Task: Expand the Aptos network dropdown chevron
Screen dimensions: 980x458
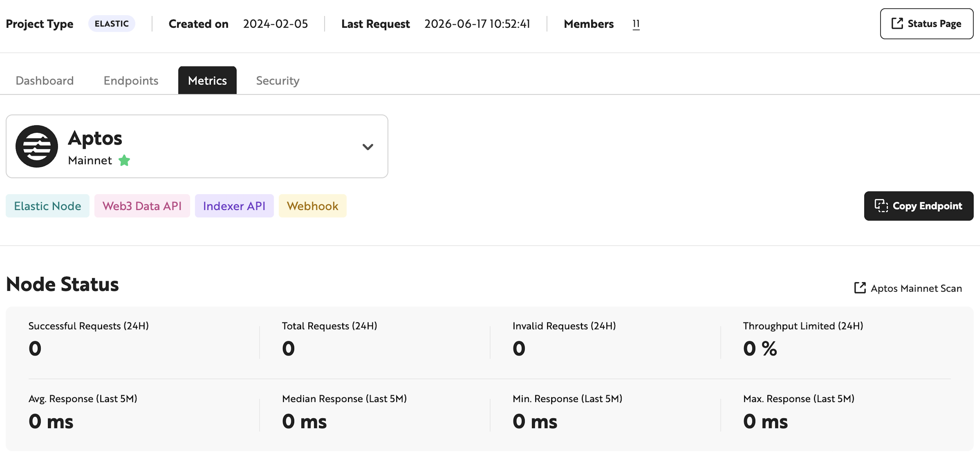Action: click(x=367, y=147)
